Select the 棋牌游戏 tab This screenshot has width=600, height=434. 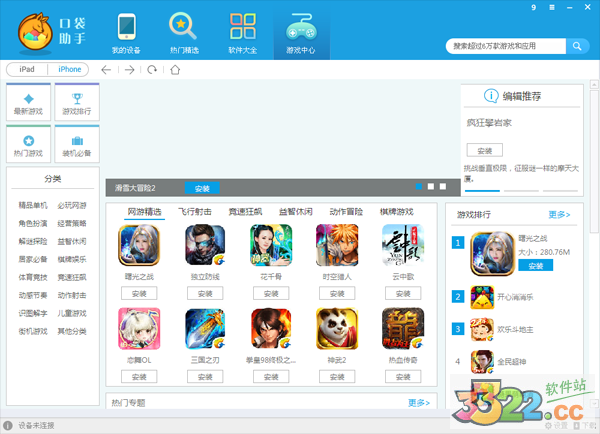[397, 212]
